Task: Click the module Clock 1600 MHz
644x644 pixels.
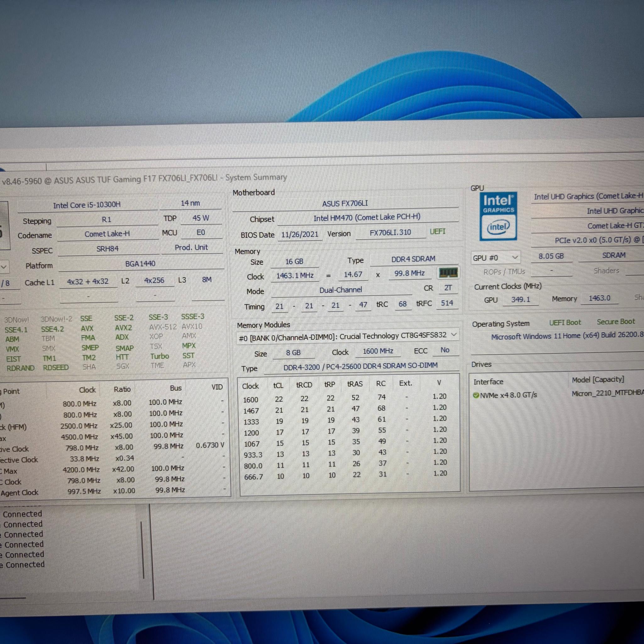Action: (378, 351)
